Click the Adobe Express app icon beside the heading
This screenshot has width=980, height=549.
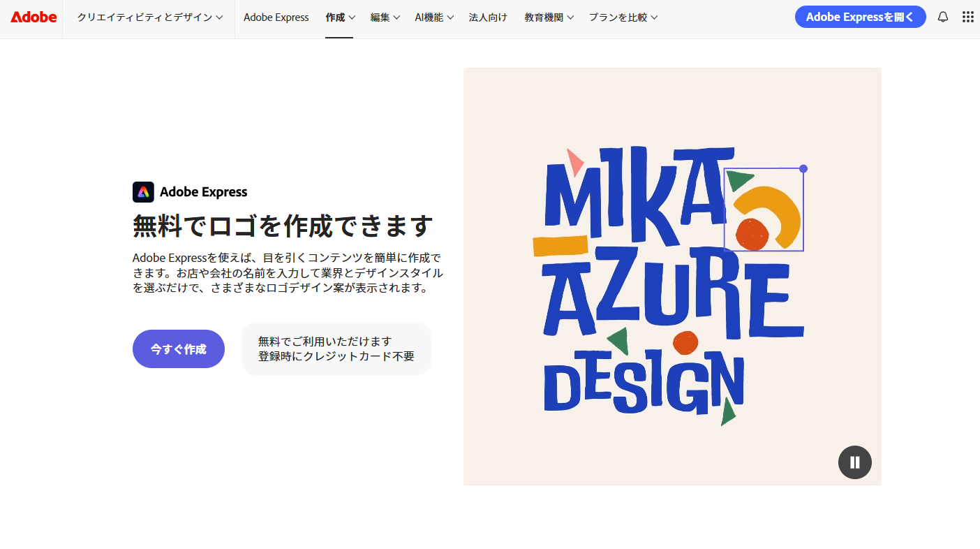tap(143, 192)
